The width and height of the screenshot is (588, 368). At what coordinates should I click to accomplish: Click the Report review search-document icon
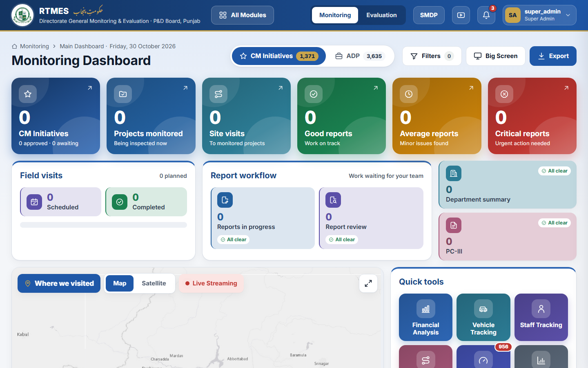pos(333,200)
